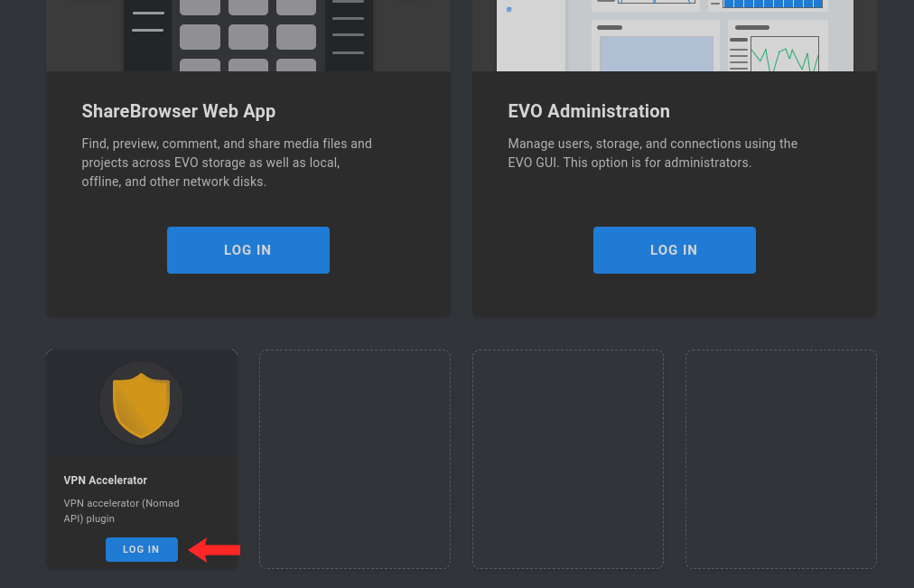Click the ShareBrowser Web App preview thumbnail

pyautogui.click(x=248, y=35)
